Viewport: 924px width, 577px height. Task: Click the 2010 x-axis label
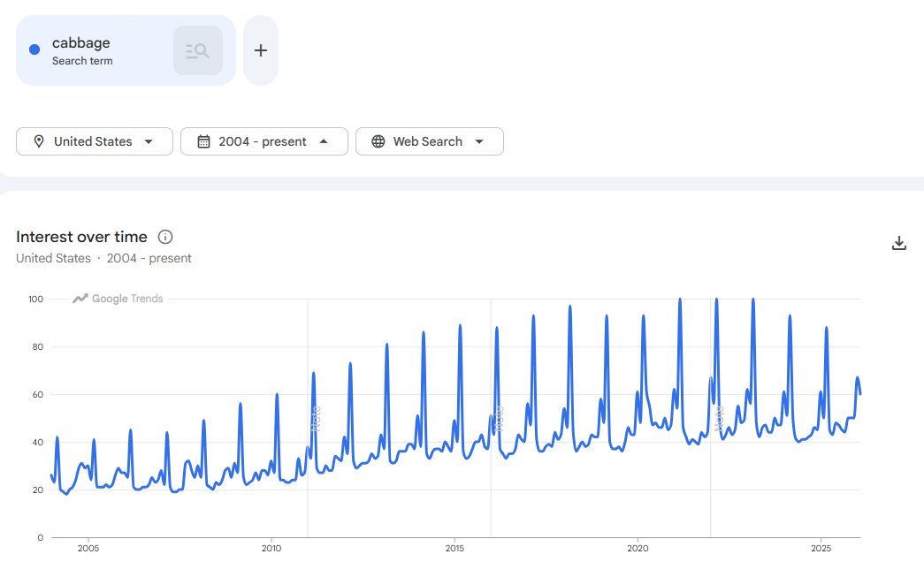point(271,548)
